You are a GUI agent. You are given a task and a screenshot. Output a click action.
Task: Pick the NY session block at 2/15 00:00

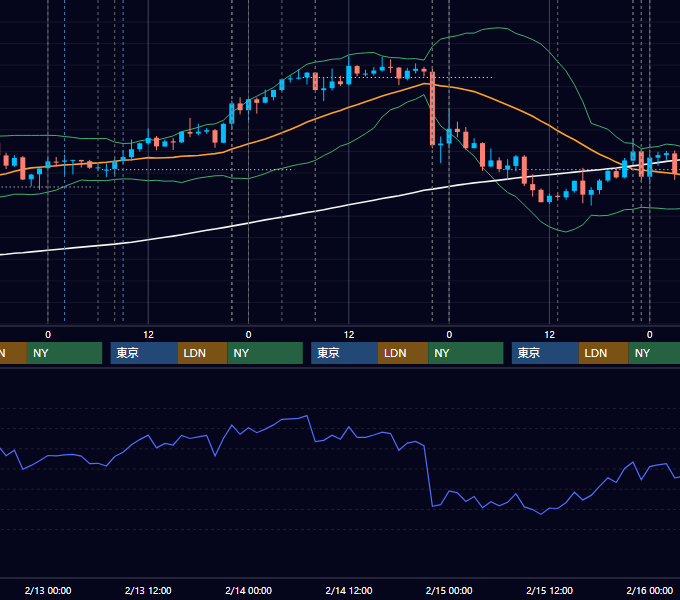point(466,353)
